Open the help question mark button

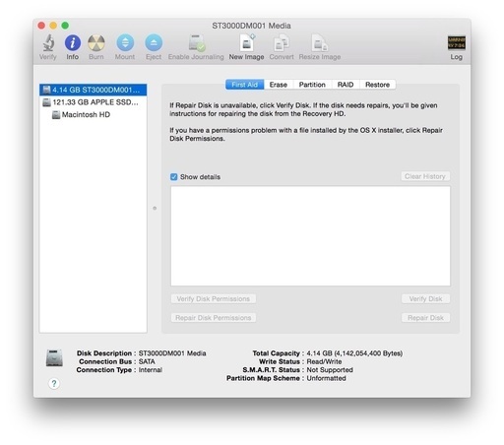54,383
